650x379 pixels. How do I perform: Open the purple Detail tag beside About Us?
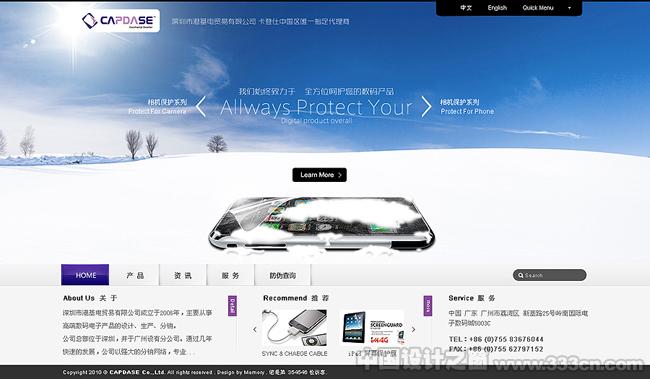232,306
